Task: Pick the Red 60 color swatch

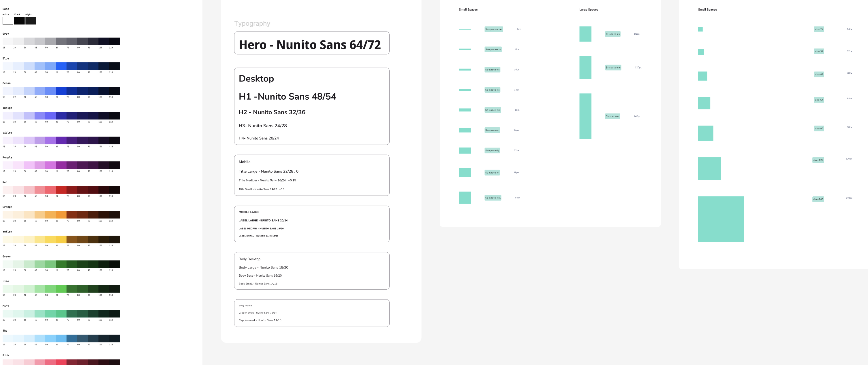Action: 61,190
